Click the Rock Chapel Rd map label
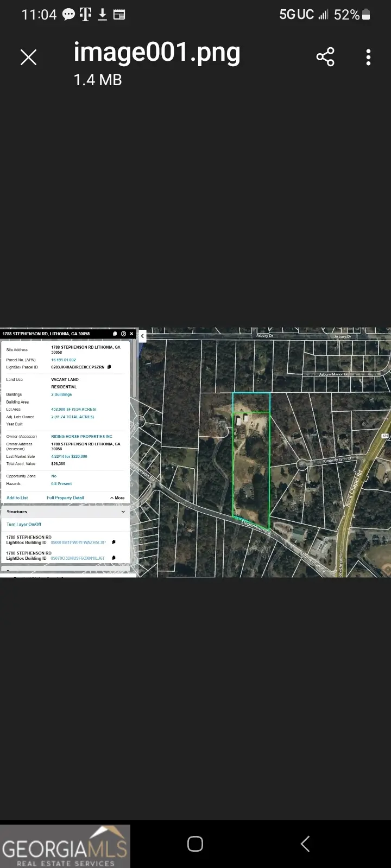Viewport: 391px width, 868px height. click(354, 489)
